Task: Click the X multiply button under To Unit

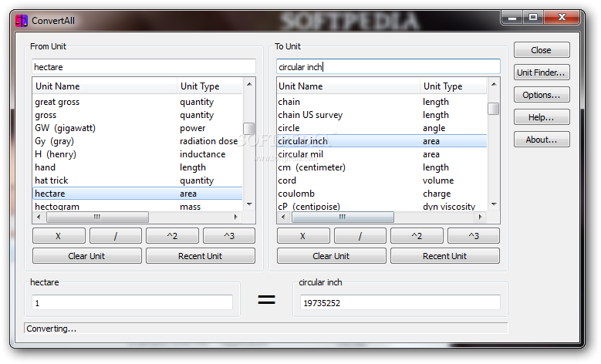Action: coord(303,236)
